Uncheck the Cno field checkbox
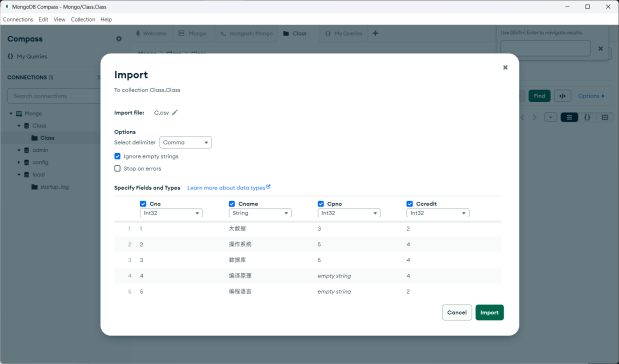This screenshot has height=364, width=619. pyautogui.click(x=143, y=204)
